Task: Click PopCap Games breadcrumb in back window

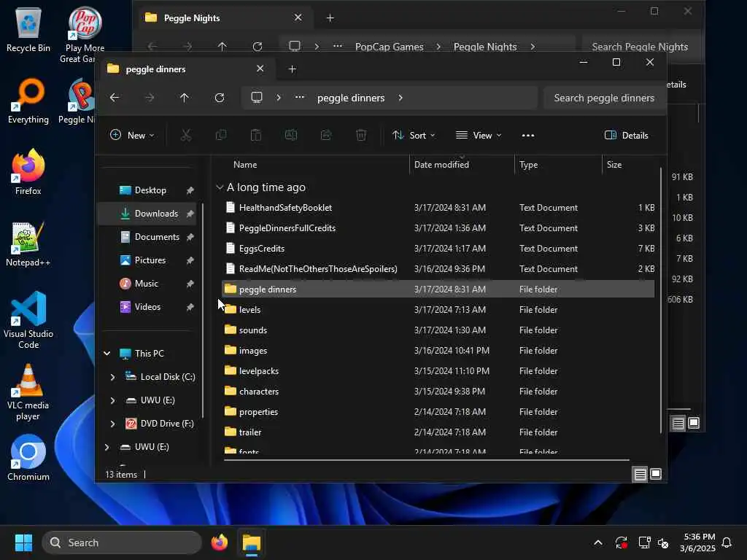Action: pyautogui.click(x=390, y=47)
